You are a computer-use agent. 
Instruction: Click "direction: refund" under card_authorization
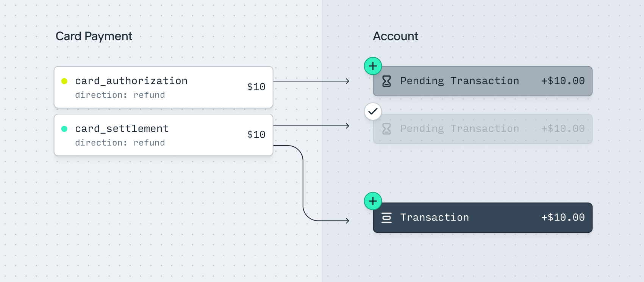point(120,95)
